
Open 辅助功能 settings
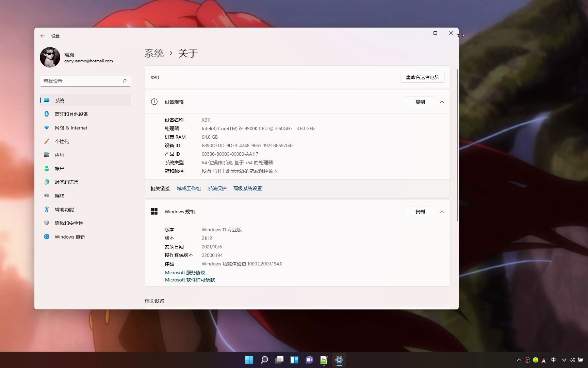tap(85, 210)
